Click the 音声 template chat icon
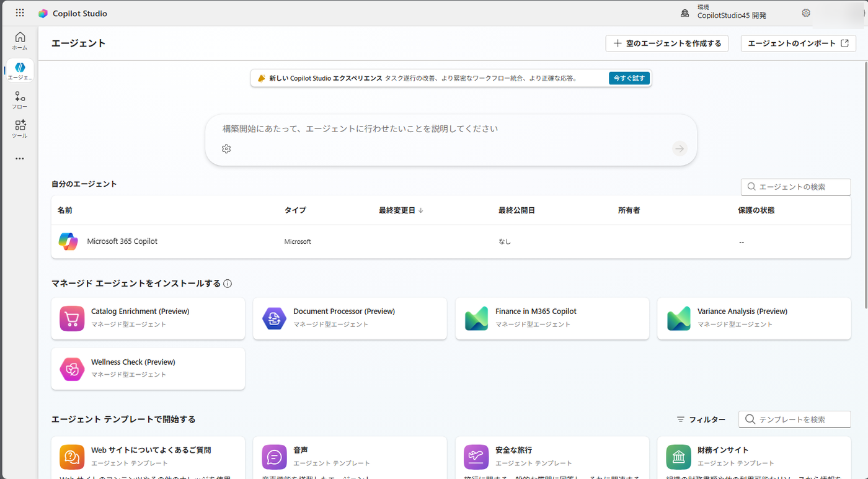 click(x=274, y=457)
